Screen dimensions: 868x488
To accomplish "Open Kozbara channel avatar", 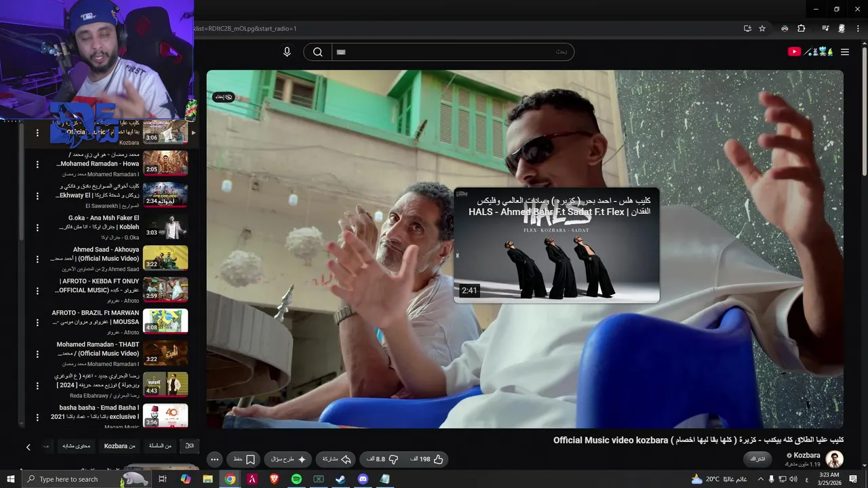I will click(x=835, y=459).
